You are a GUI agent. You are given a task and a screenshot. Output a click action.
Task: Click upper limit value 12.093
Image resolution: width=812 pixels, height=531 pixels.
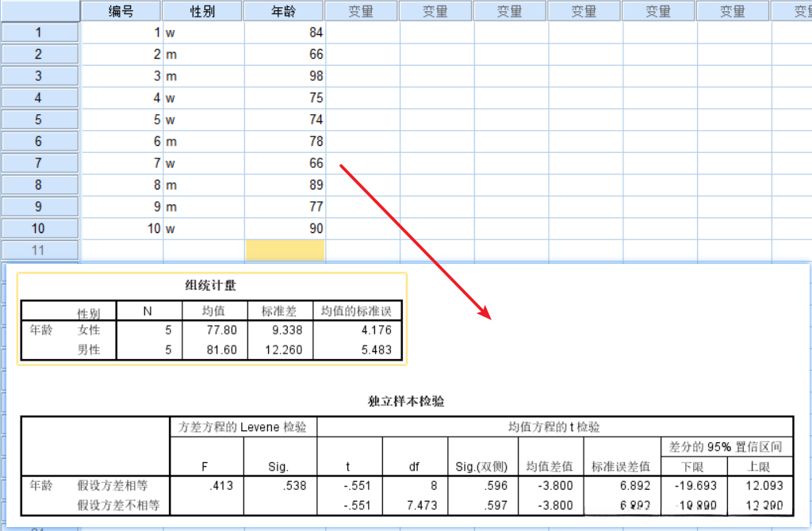pos(764,486)
